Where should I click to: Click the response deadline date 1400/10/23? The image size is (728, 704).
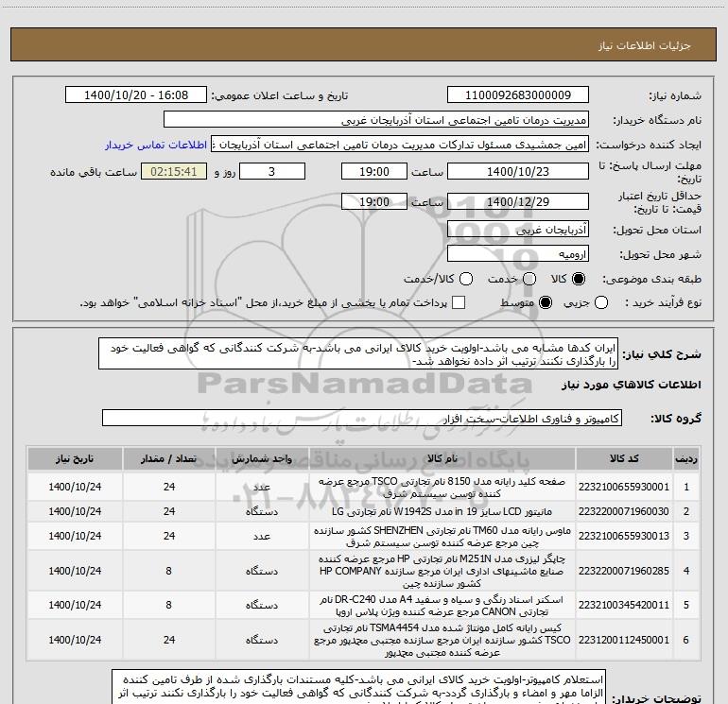tap(518, 171)
